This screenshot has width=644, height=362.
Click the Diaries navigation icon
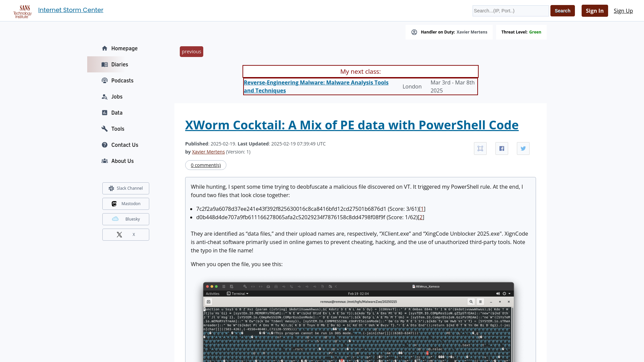104,64
